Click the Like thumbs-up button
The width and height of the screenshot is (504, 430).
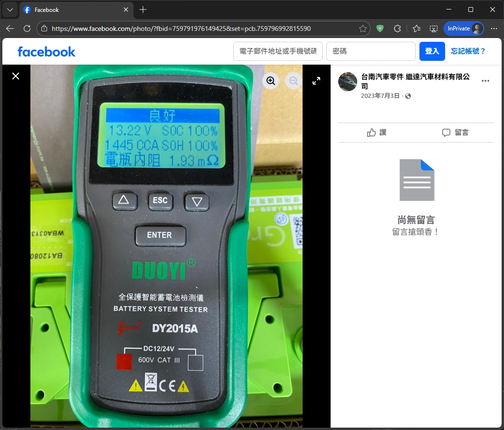(x=377, y=133)
